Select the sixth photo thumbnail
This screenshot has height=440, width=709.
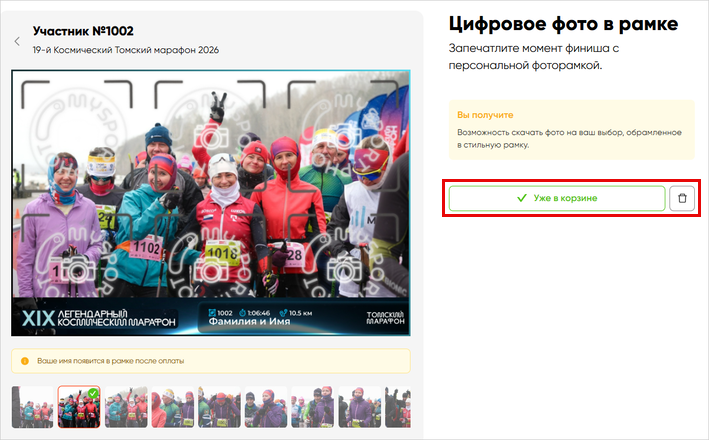click(x=266, y=407)
